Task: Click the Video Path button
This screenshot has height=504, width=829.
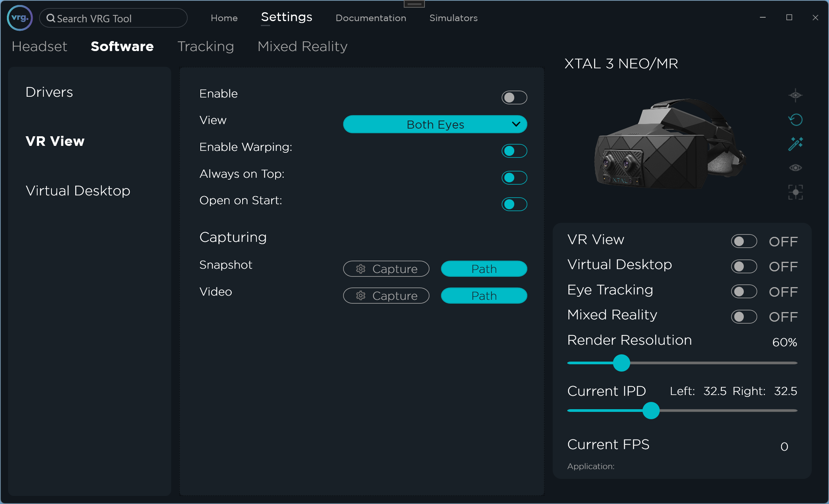Action: (484, 296)
